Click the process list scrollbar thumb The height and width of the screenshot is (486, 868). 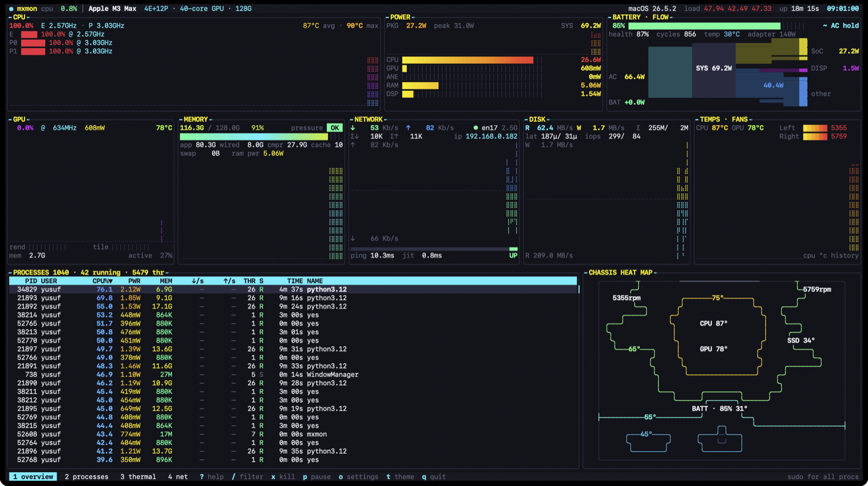coord(579,289)
